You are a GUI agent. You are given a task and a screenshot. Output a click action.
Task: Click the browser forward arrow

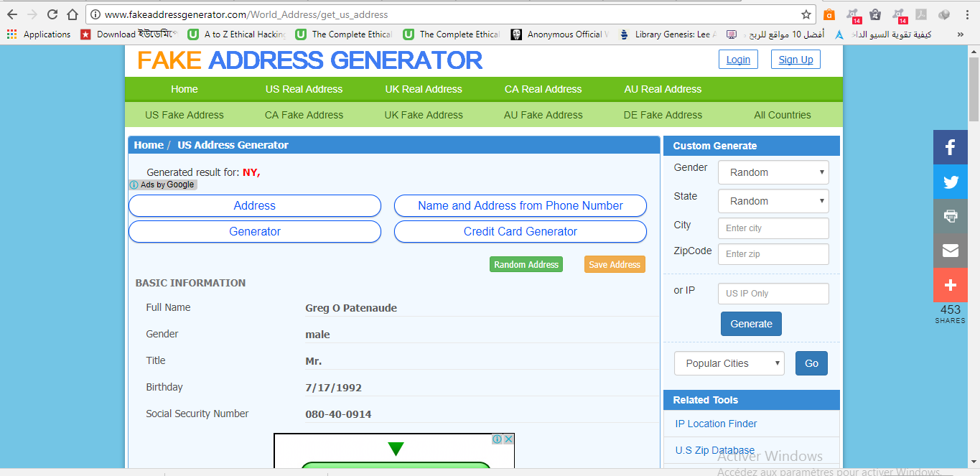pyautogui.click(x=32, y=14)
